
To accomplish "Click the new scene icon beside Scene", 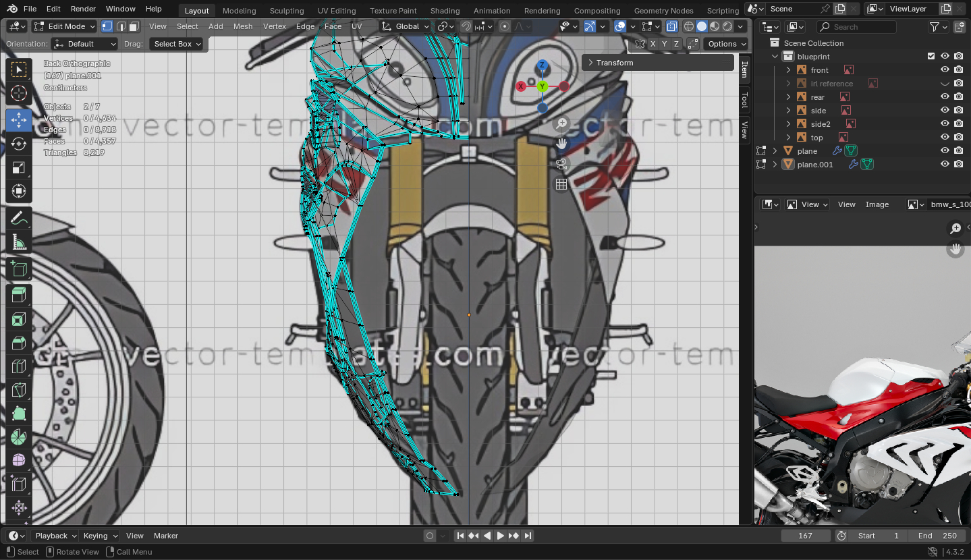I will (839, 9).
